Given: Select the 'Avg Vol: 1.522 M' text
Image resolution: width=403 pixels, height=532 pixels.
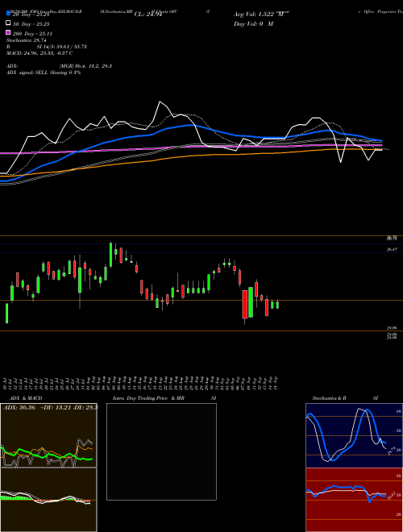Looking at the screenshot, I should (260, 15).
